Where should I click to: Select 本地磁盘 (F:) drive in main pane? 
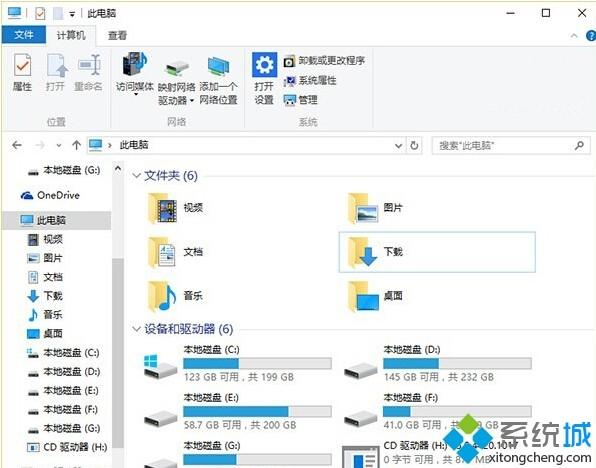coord(437,411)
